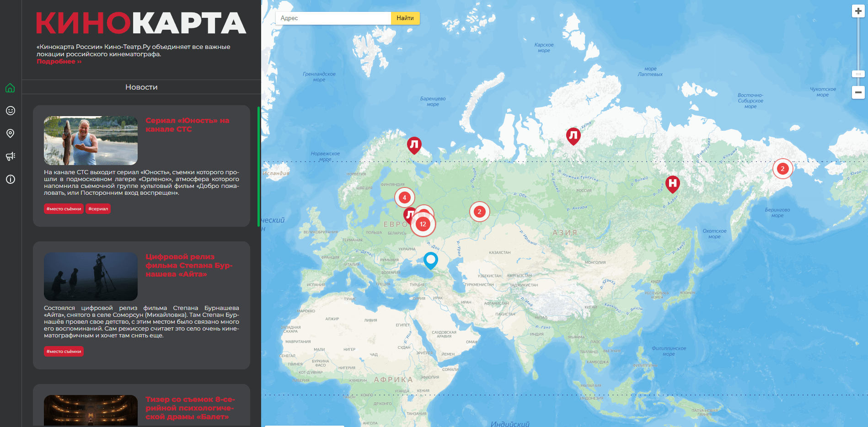Grab the green news list scrollbar

[x=258, y=167]
